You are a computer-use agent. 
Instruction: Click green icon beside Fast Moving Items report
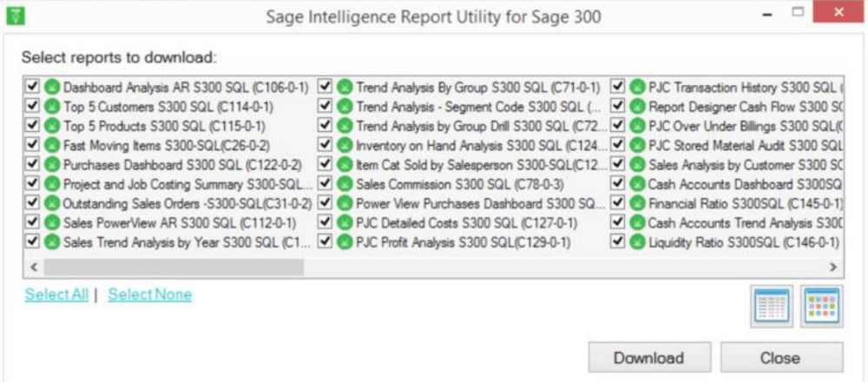pos(52,145)
